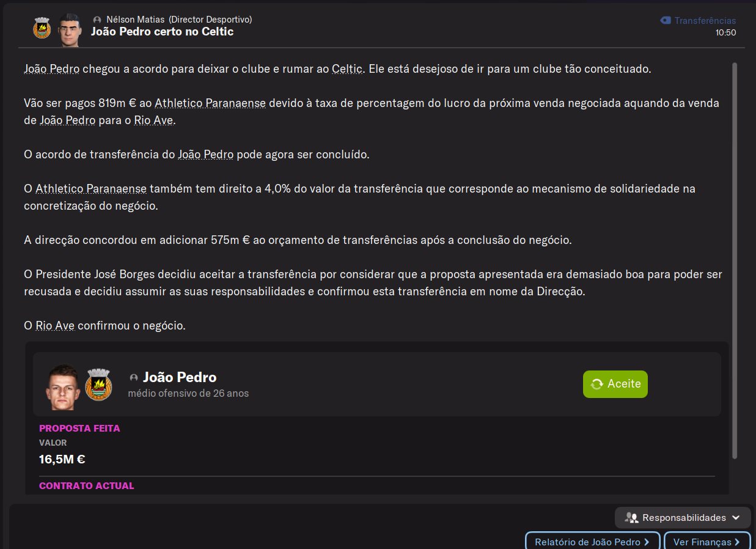
Task: Click the Transferências tag icon
Action: coord(666,20)
